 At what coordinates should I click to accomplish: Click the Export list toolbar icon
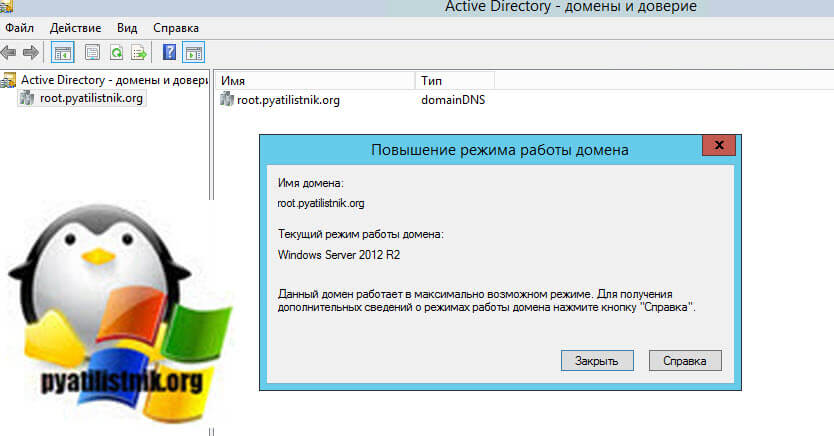pos(139,53)
